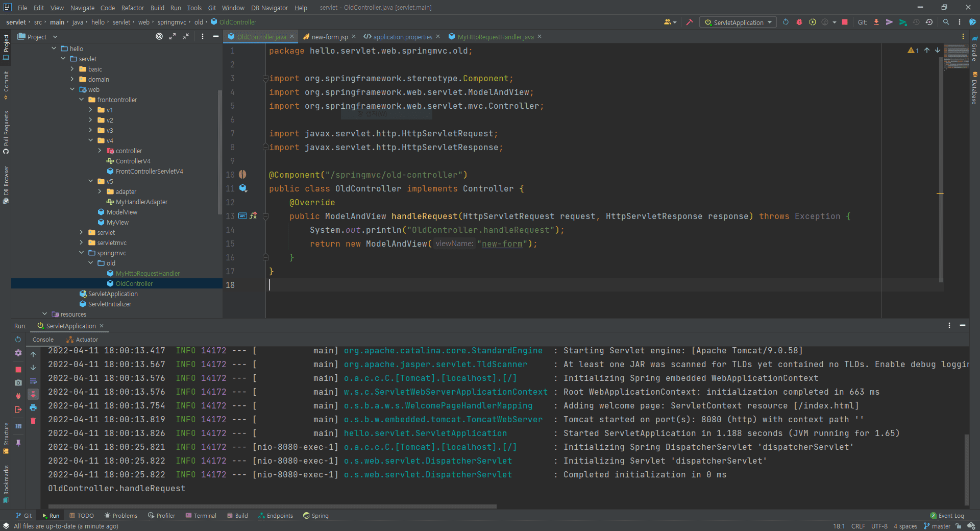Click the console horizontal scrollbar
980x531 pixels.
[x=271, y=506]
